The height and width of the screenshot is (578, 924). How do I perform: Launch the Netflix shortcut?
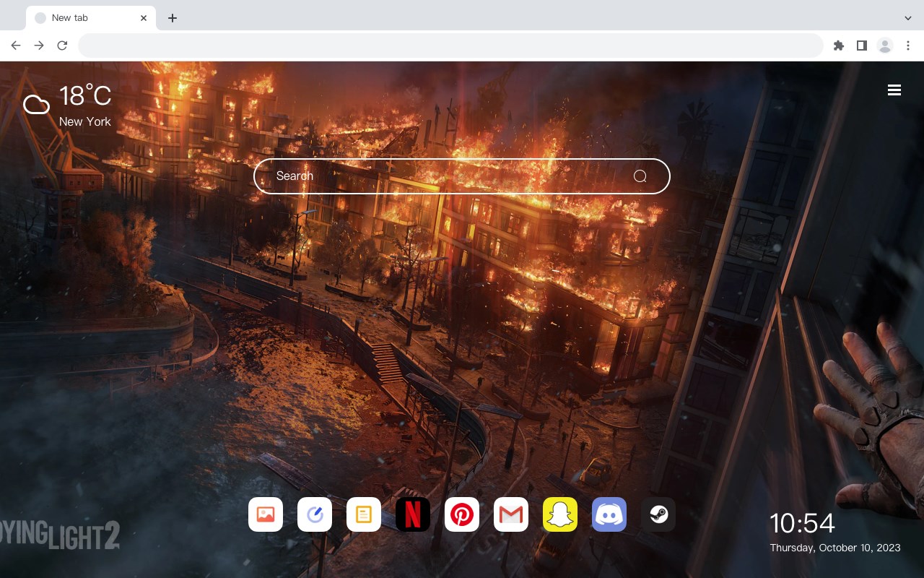[x=413, y=514]
